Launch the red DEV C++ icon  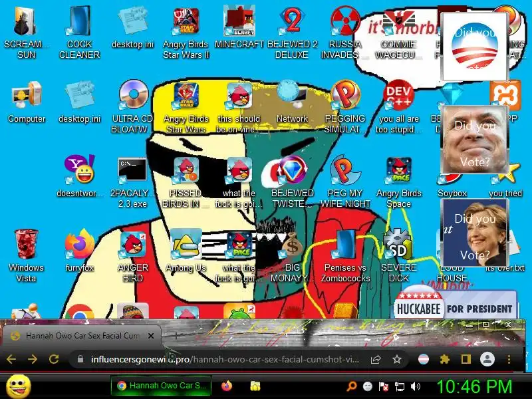pyautogui.click(x=398, y=106)
